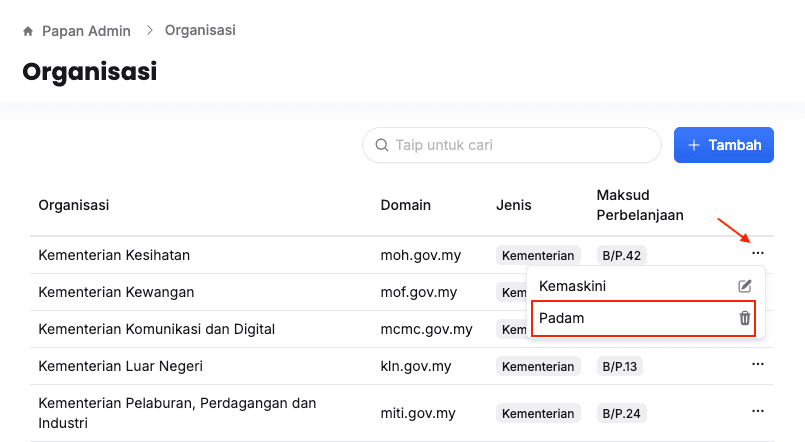Click the magnifier icon in the search box
The width and height of the screenshot is (805, 442).
381,145
